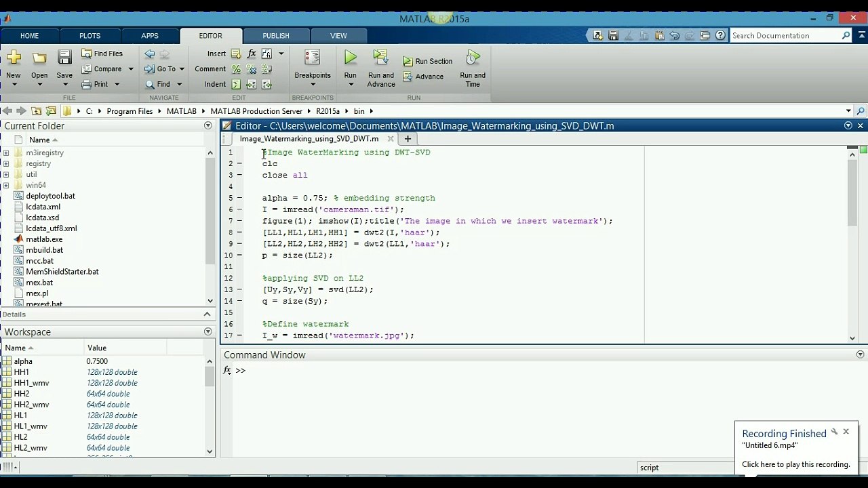This screenshot has width=868, height=488.
Task: Collapse the Details panel
Action: click(x=207, y=314)
